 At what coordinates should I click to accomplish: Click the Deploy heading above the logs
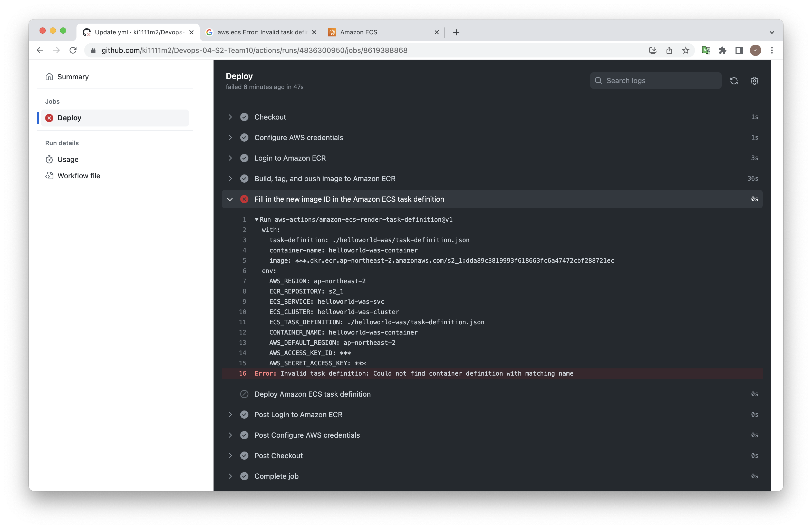pyautogui.click(x=239, y=76)
